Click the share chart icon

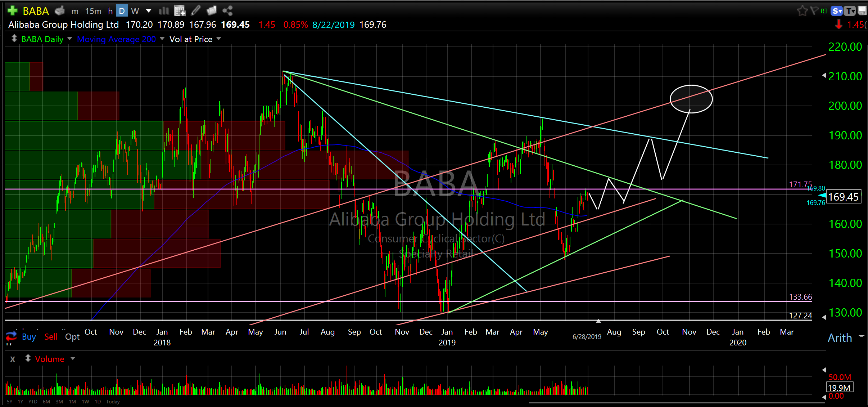coord(227,11)
